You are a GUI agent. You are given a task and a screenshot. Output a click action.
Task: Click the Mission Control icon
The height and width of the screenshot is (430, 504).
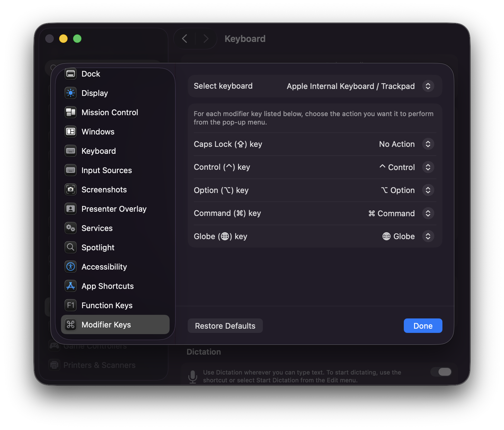tap(71, 112)
